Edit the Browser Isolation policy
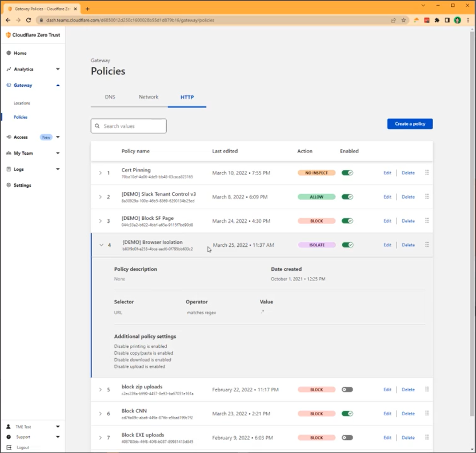Screen dimensions: 476x453 [387, 245]
